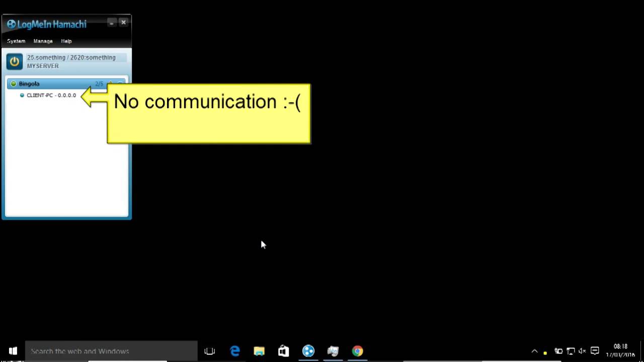Click the 2/5 member count on Bingola
Viewport: 644px width, 362px height.
99,83
